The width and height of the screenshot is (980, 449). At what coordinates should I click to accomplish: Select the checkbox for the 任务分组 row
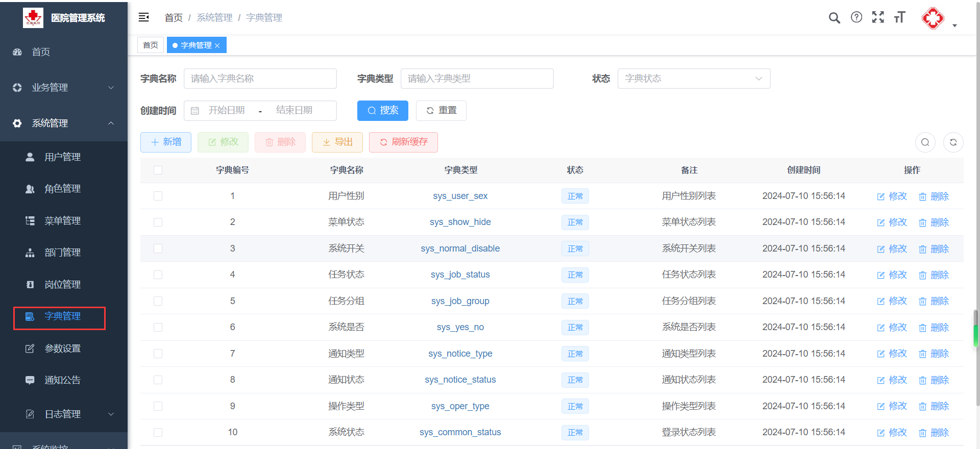pos(158,301)
